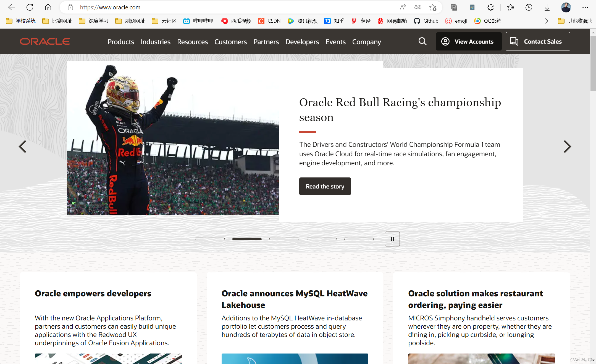Jump to the third carousel slide indicator
596x364 pixels.
pyautogui.click(x=284, y=239)
